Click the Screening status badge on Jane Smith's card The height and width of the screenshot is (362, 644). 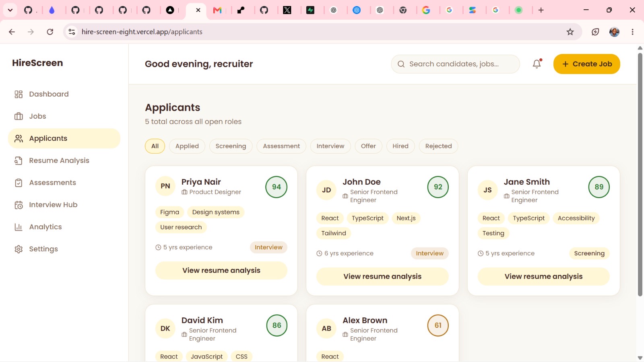pyautogui.click(x=589, y=253)
